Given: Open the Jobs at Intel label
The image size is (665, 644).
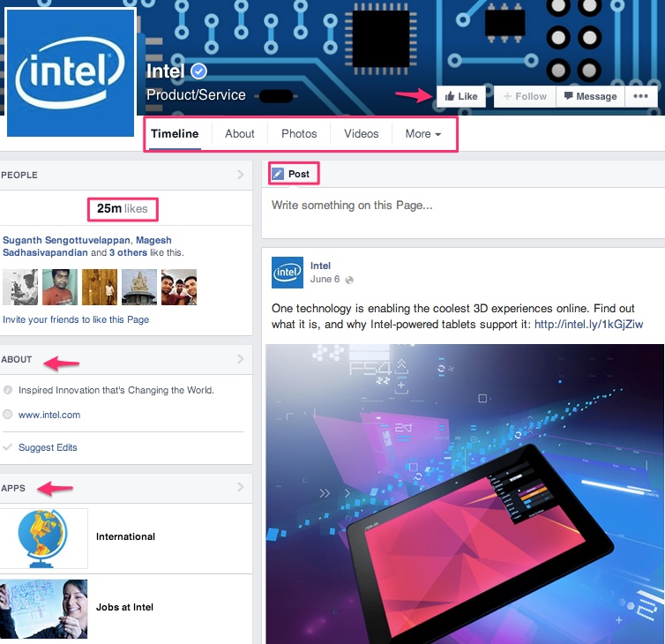Looking at the screenshot, I should point(124,607).
